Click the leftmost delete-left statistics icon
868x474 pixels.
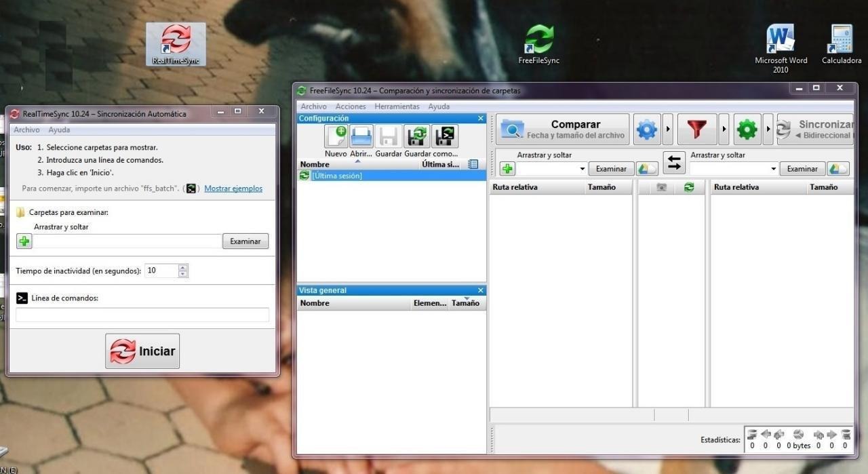pyautogui.click(x=752, y=435)
